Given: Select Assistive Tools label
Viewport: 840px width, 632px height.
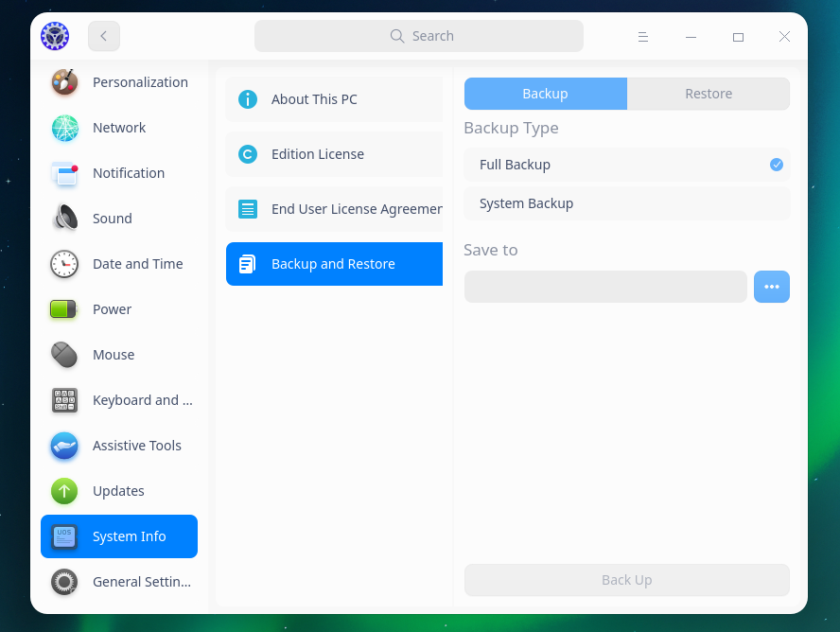Looking at the screenshot, I should pos(136,446).
